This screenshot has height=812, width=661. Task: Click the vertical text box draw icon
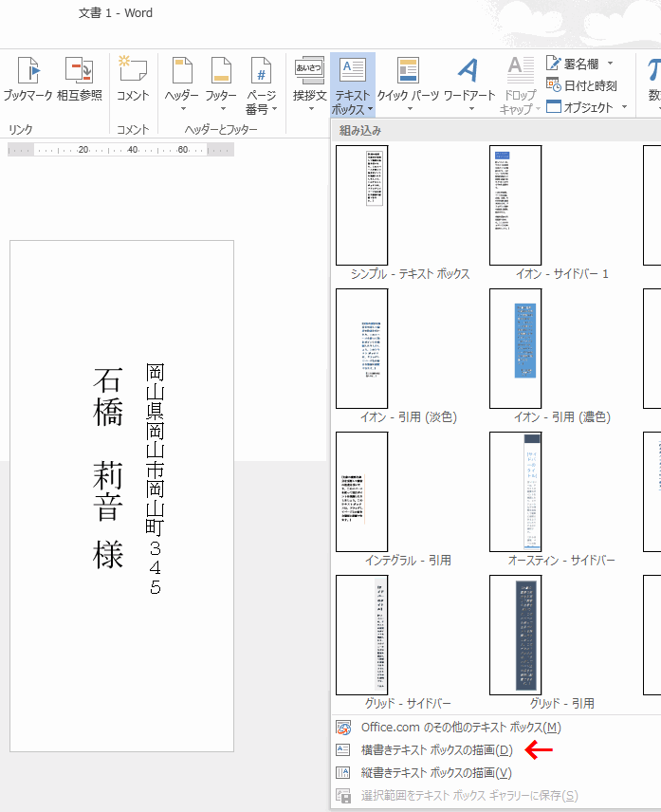[343, 773]
